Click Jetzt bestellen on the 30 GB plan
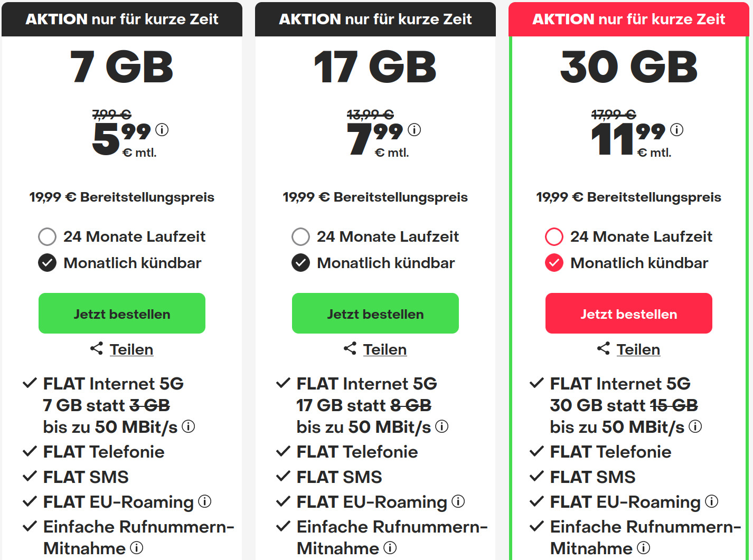 pyautogui.click(x=628, y=313)
